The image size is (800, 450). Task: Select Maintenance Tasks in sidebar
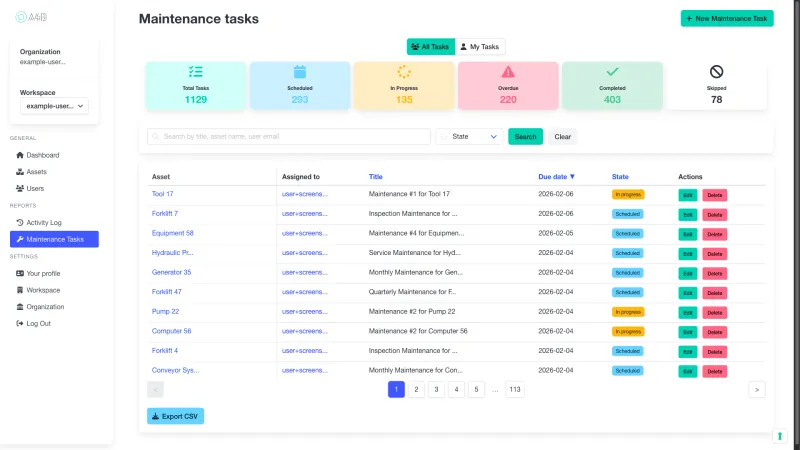point(54,239)
